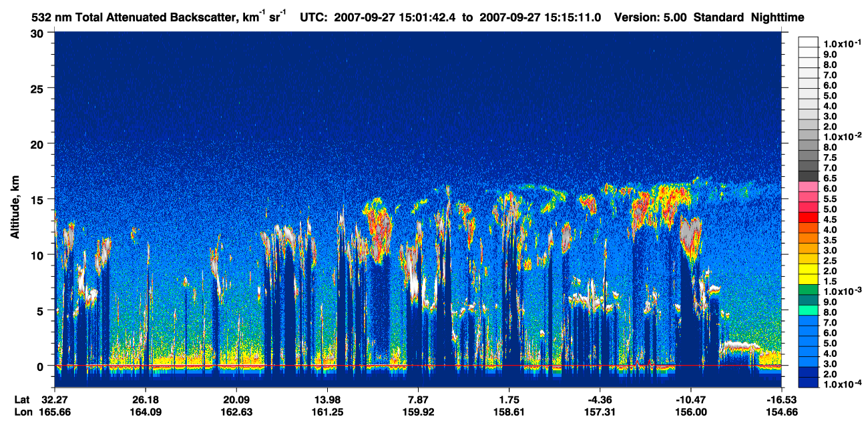Click longitude value 165.66
This screenshot has width=868, height=445.
tap(54, 412)
